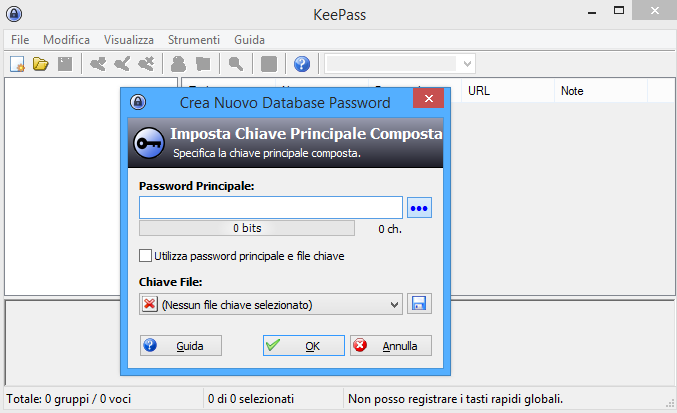Maximize the KeePass main window
The height and width of the screenshot is (413, 677).
pos(619,10)
